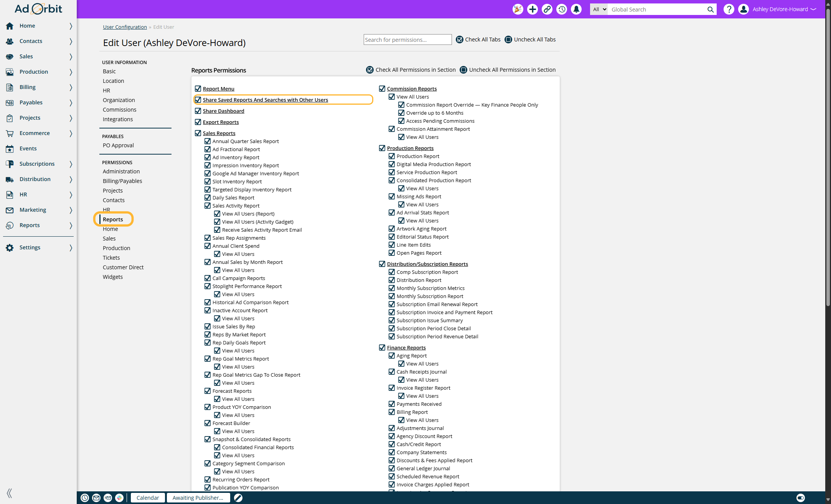This screenshot has height=504, width=831.
Task: Switch to Administration permissions
Action: [x=121, y=171]
